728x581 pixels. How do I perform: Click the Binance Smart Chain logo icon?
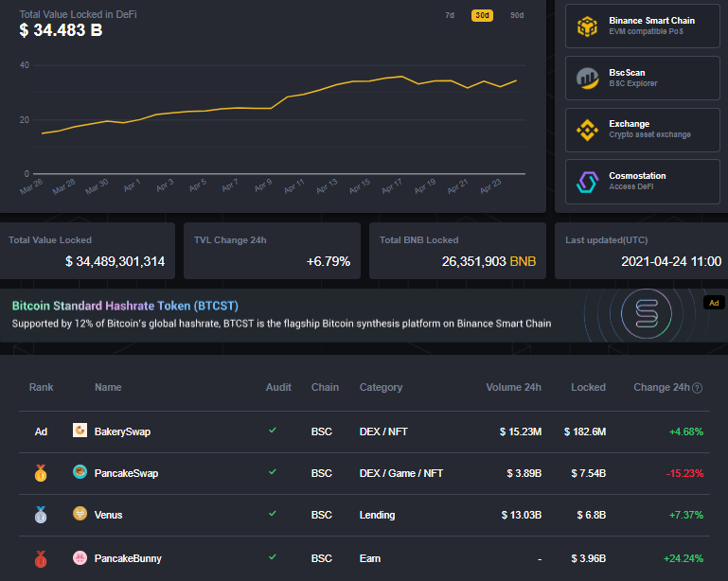588,26
